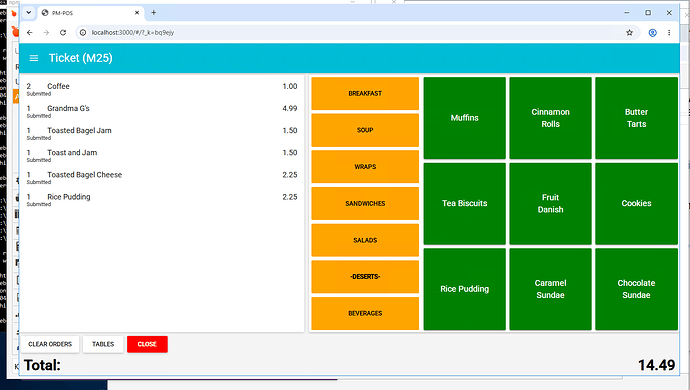Add Chocolate Sundae to the ticket
The image size is (690, 390).
point(636,289)
